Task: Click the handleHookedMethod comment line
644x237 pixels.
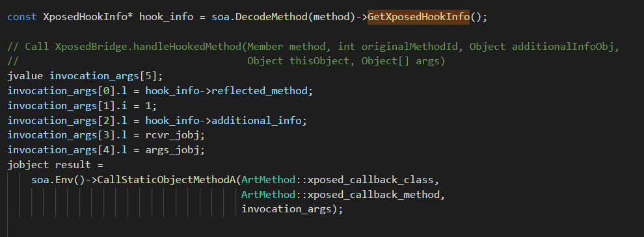Action: pos(313,47)
